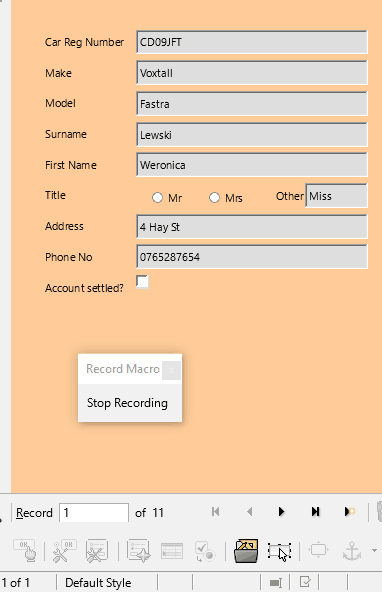Click the Select (pointer) design tool
The width and height of the screenshot is (382, 592).
(25, 550)
